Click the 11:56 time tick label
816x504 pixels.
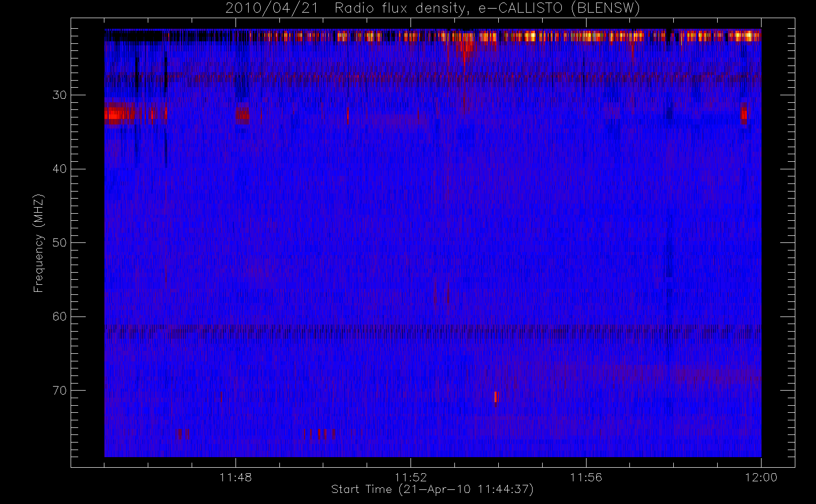(586, 477)
